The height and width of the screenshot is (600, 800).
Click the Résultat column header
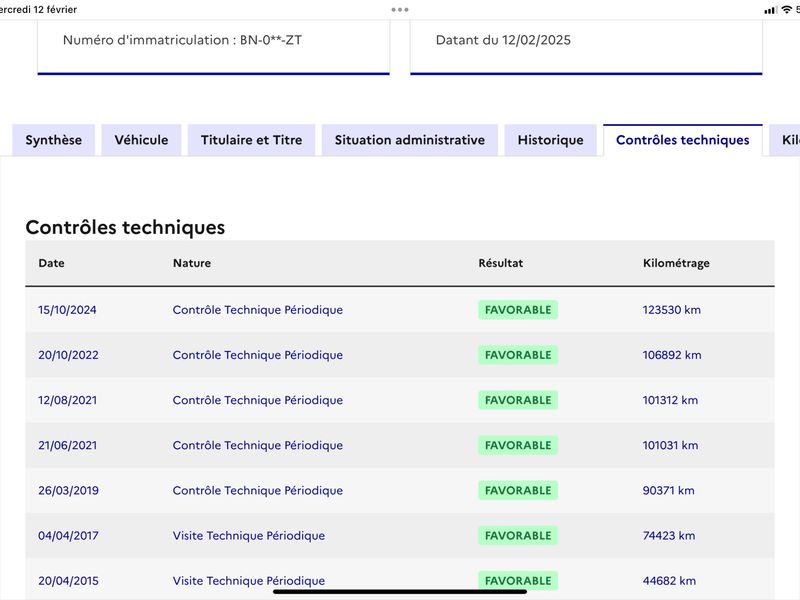click(501, 263)
